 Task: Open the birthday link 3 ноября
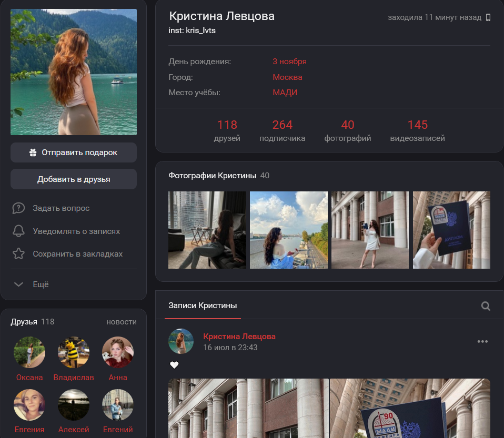pyautogui.click(x=289, y=62)
